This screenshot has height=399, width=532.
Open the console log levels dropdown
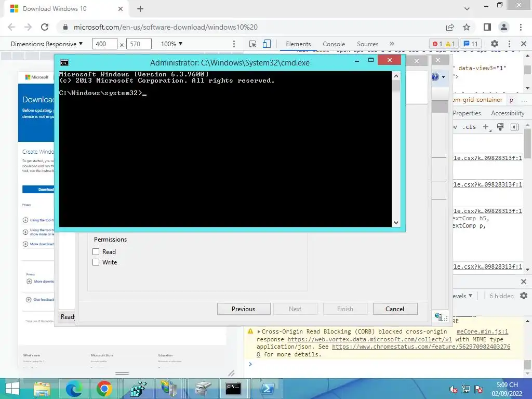(462, 296)
